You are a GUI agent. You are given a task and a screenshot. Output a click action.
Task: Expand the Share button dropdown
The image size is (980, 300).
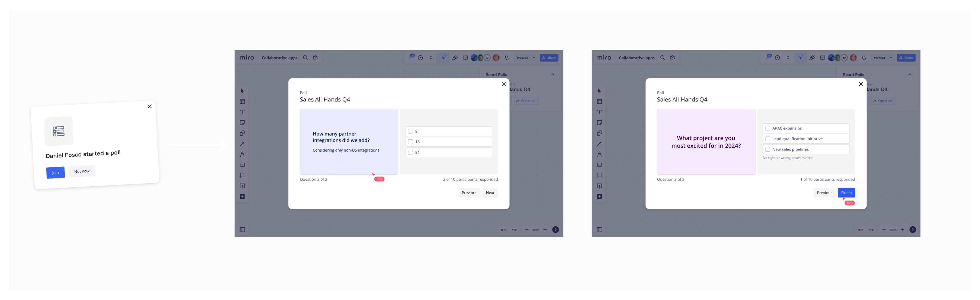(548, 58)
